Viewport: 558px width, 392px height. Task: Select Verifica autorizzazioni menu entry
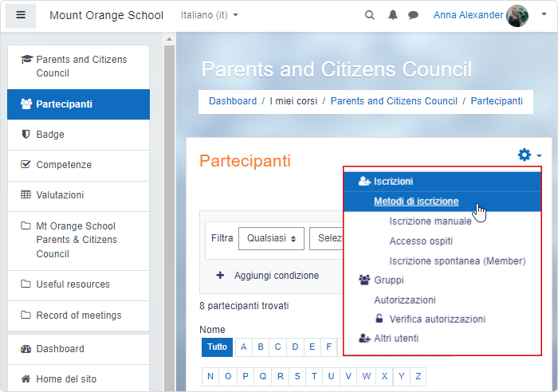pyautogui.click(x=438, y=319)
